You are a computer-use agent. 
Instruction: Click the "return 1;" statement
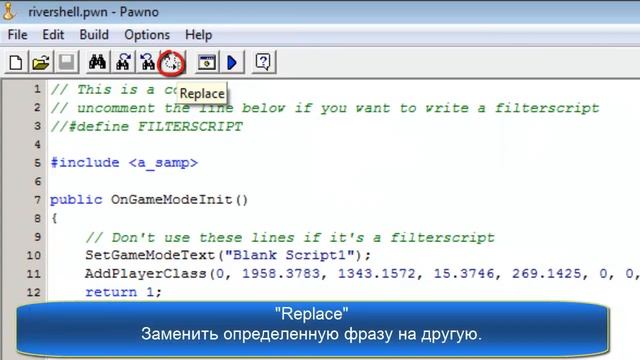[123, 292]
